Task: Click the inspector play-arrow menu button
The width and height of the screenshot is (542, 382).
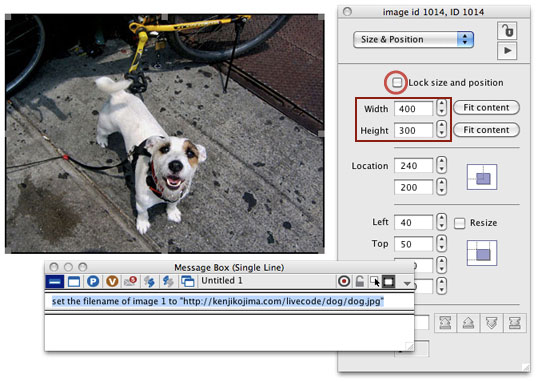Action: tap(507, 51)
